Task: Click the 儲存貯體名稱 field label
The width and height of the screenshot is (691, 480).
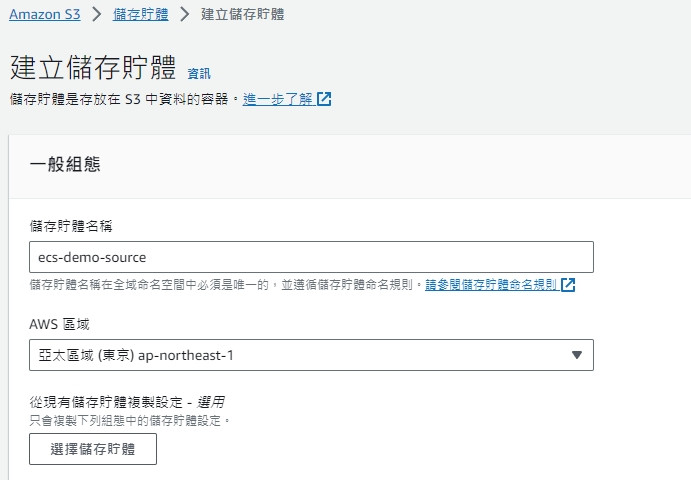Action: pos(71,226)
